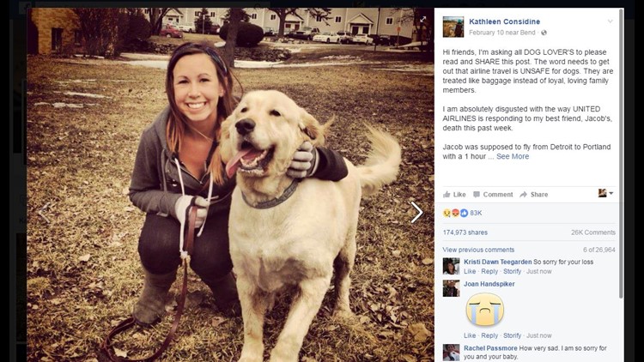This screenshot has width=644, height=362.
Task: Open the 174,973 shares list
Action: 465,232
